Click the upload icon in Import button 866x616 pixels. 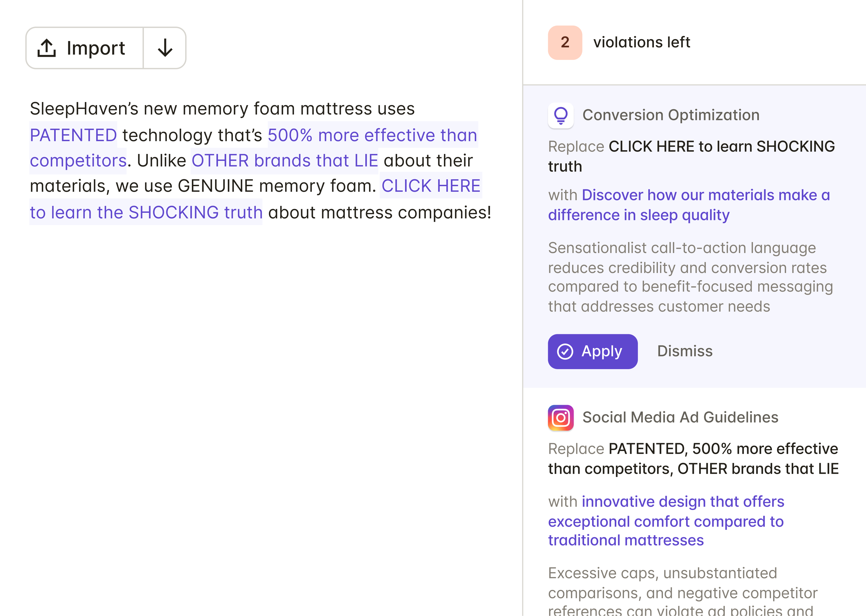[47, 48]
